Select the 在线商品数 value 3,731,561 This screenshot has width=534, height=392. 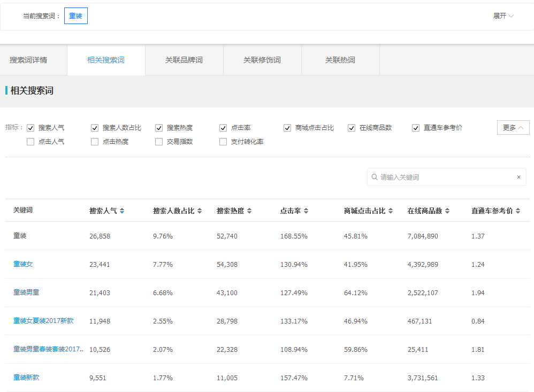pos(423,378)
